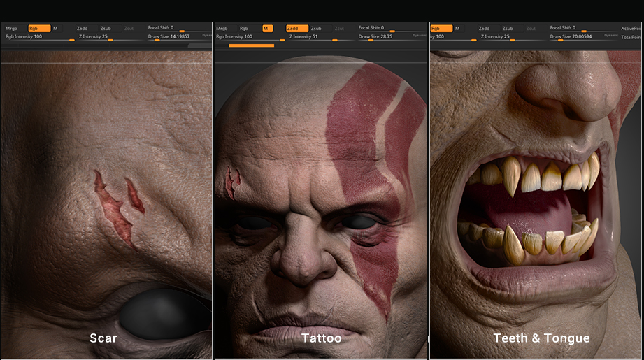Enable Mrgb mode in the Scar panel
644x360 pixels.
(x=11, y=29)
